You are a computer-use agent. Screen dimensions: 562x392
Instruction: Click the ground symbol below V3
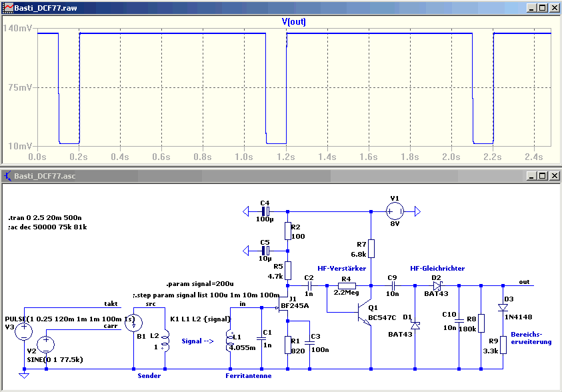[23, 375]
